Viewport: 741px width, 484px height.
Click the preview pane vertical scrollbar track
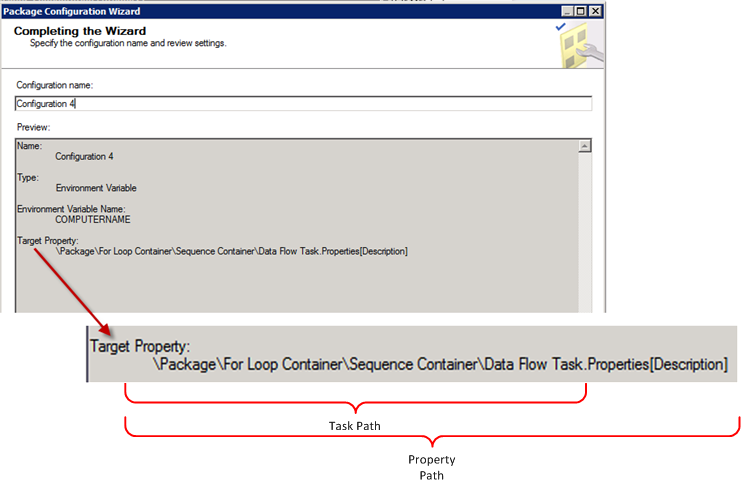click(585, 232)
